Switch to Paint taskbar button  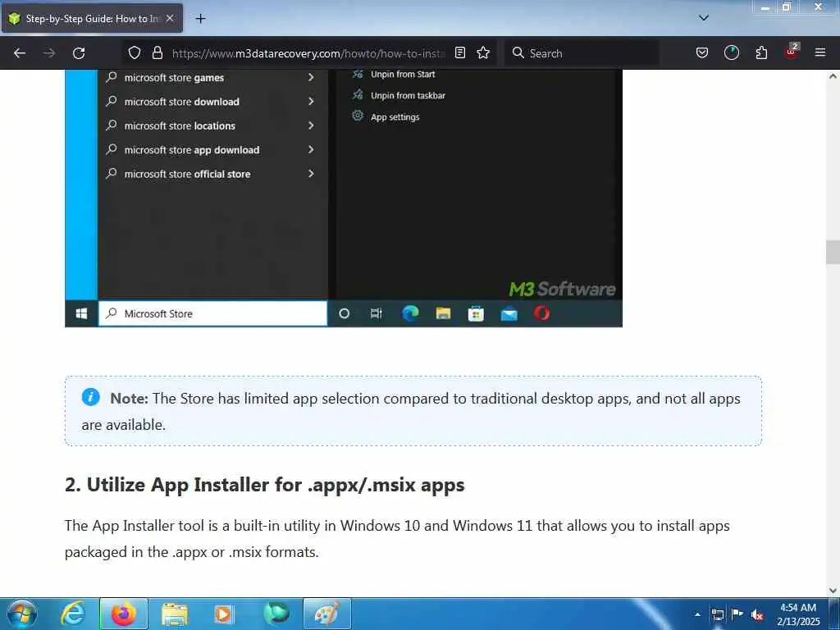327,614
